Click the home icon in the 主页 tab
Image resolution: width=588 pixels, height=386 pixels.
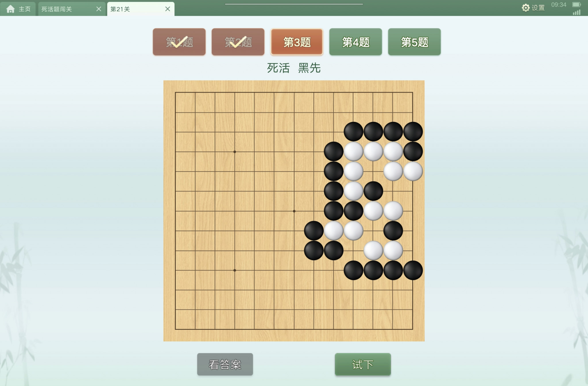point(11,9)
